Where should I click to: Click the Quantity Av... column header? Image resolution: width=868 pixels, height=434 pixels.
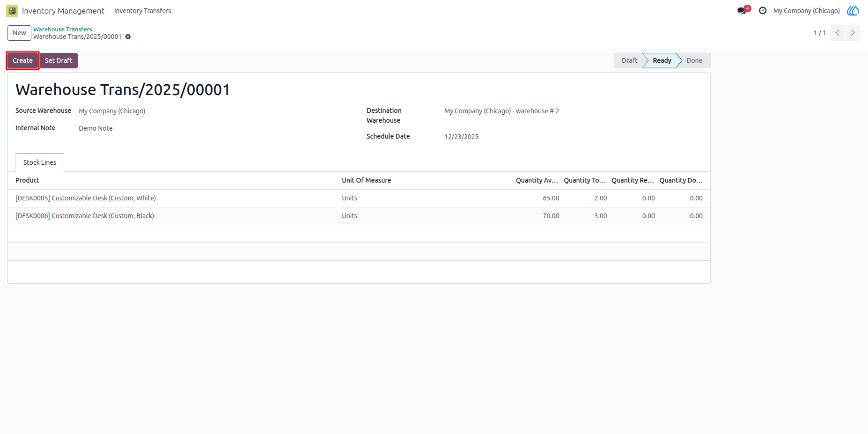(537, 180)
